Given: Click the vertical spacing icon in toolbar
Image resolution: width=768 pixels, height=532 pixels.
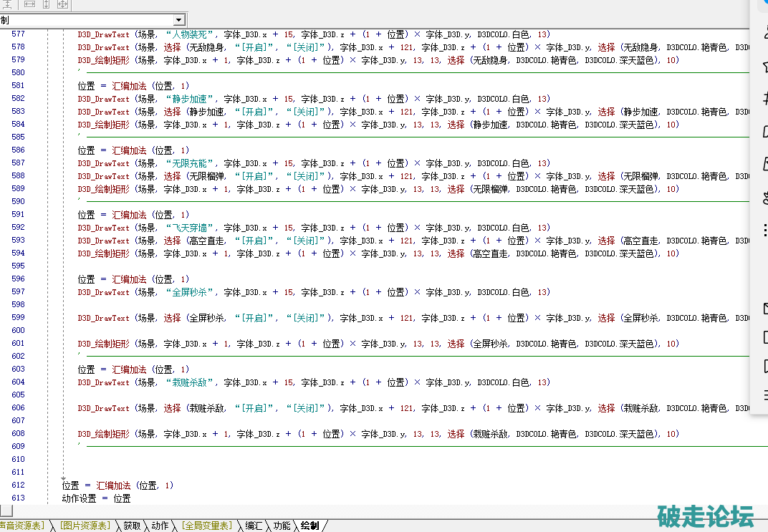Looking at the screenshot, I should click(7, 4).
